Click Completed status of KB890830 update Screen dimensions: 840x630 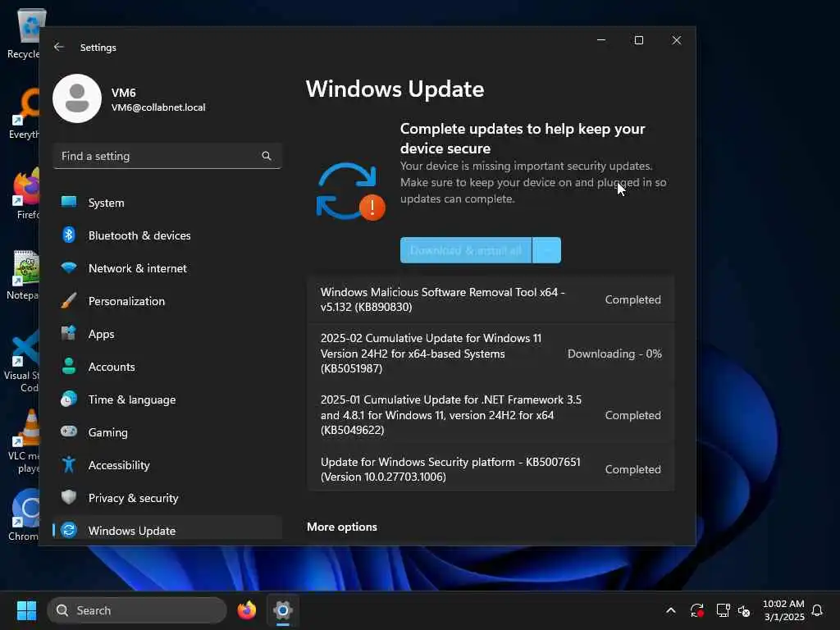632,299
